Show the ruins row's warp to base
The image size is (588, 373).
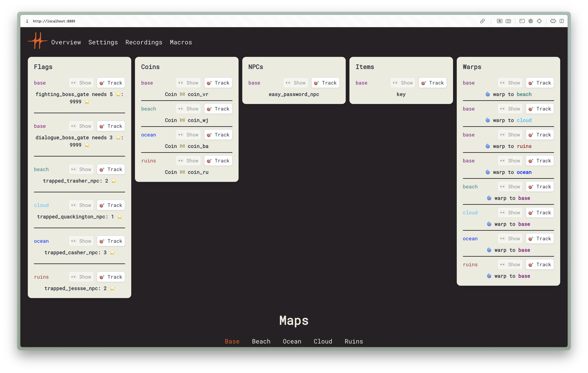(x=510, y=265)
